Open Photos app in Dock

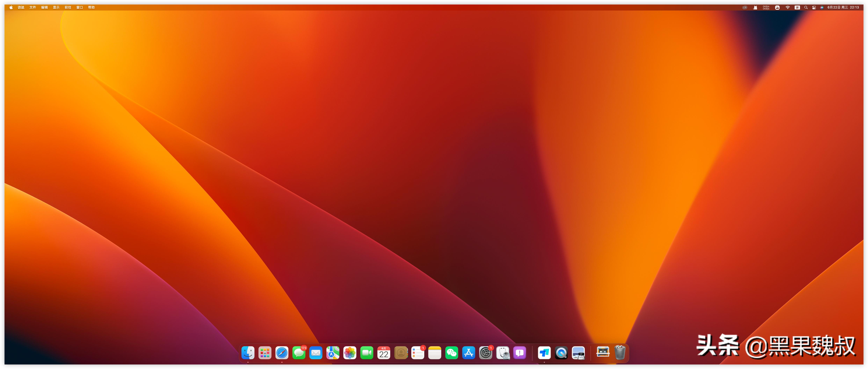[350, 353]
